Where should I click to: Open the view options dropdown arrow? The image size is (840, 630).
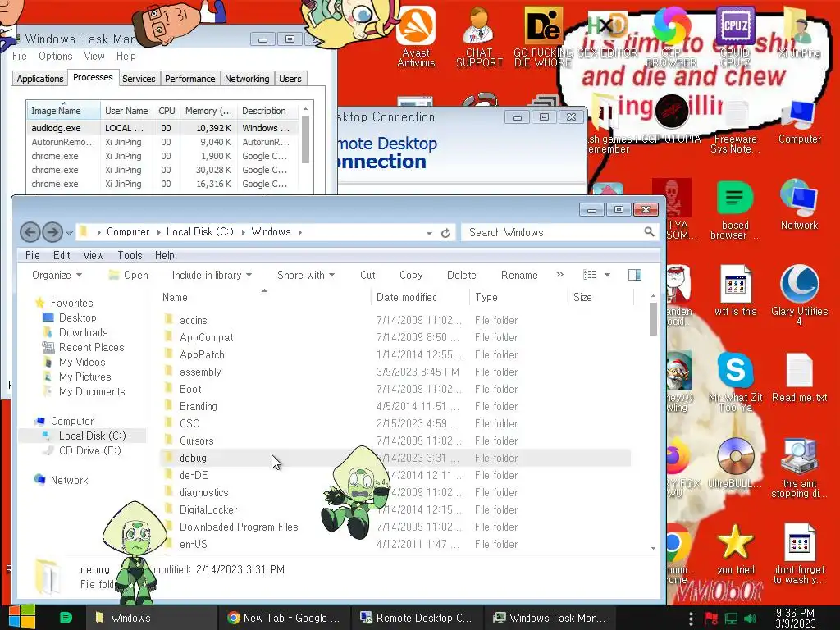[608, 275]
